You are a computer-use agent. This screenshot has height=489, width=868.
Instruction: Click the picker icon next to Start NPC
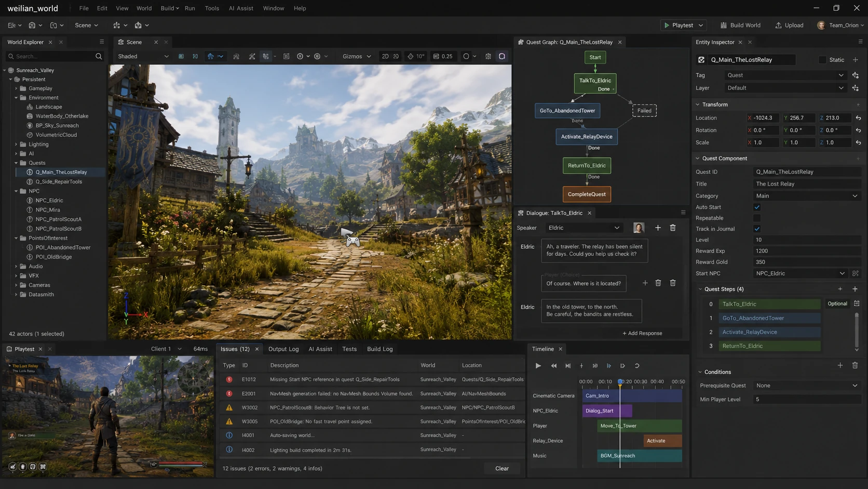[x=856, y=273]
